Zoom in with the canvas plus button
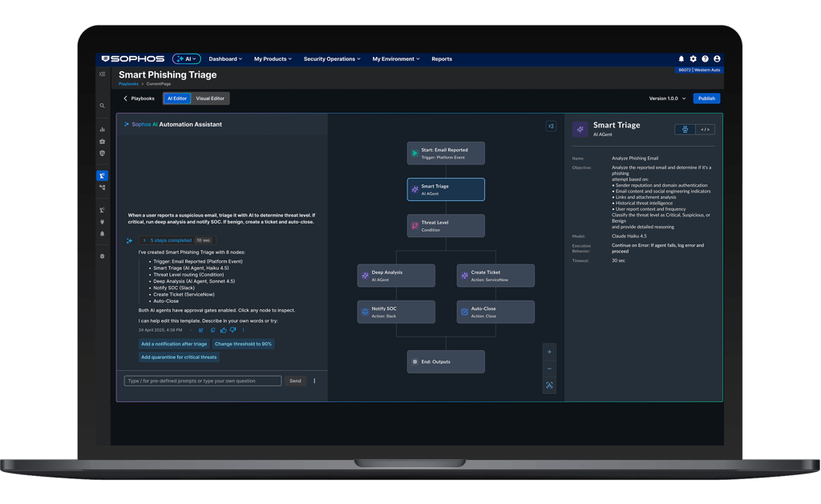The image size is (821, 504). pyautogui.click(x=549, y=353)
